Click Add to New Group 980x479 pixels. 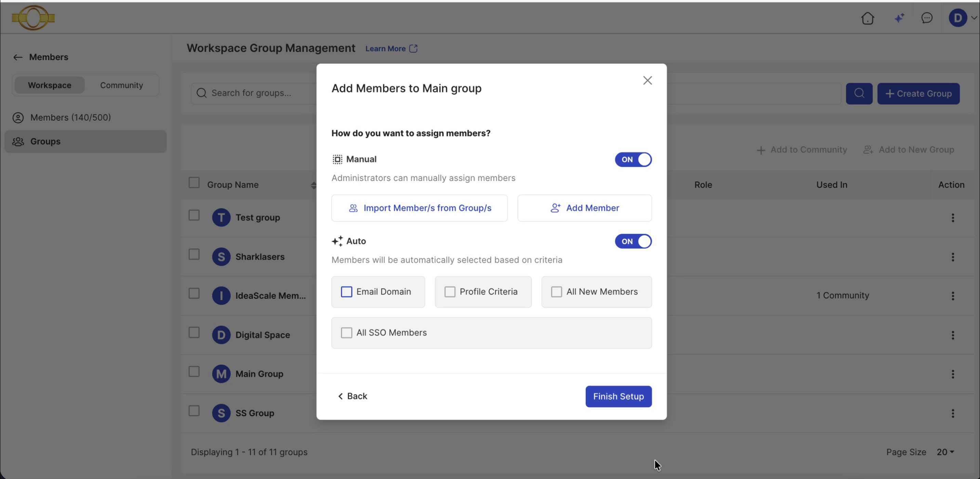[909, 150]
